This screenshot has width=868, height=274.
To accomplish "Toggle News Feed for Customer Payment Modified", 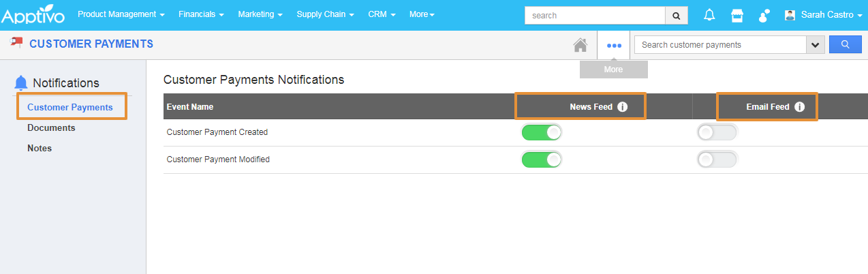I will coord(542,159).
